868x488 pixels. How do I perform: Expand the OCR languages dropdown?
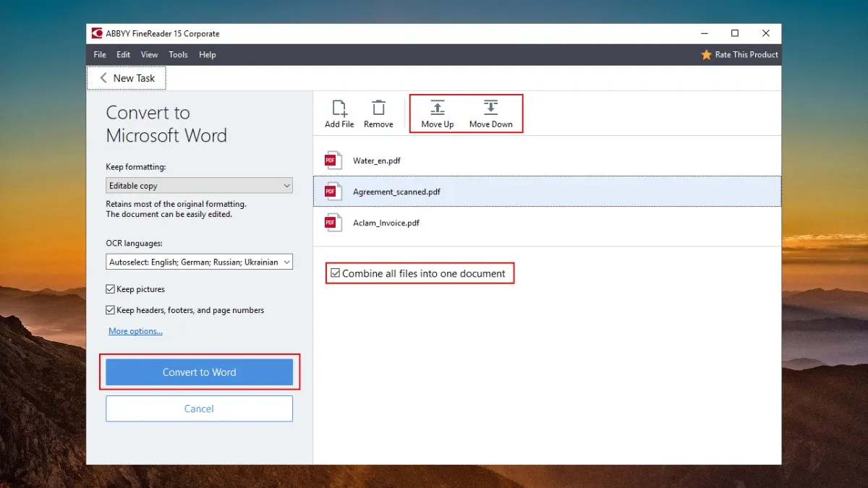[x=199, y=262]
